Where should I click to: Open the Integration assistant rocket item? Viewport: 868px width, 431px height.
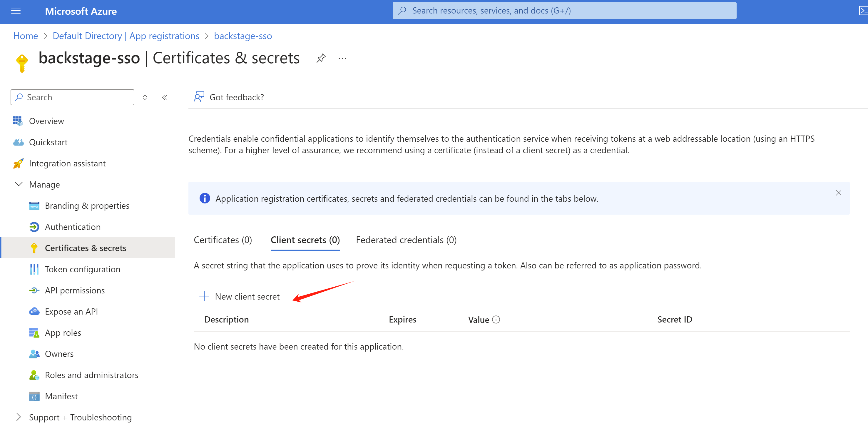(x=67, y=163)
